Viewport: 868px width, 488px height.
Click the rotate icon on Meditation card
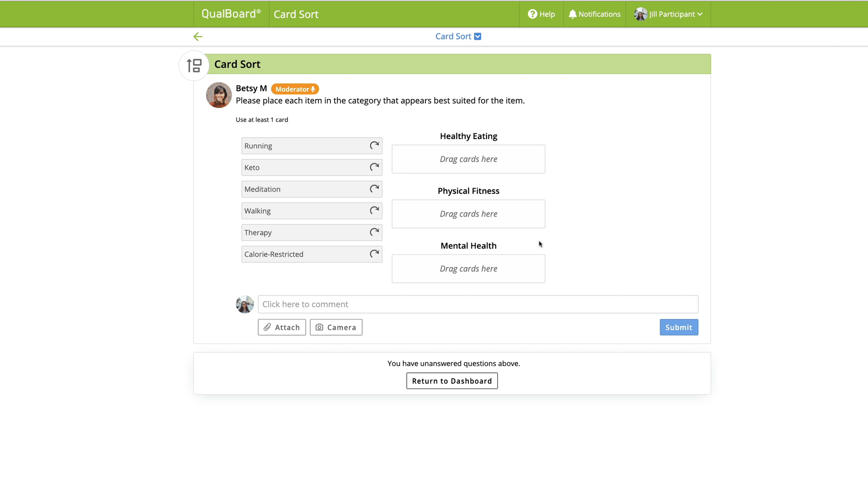pyautogui.click(x=374, y=189)
